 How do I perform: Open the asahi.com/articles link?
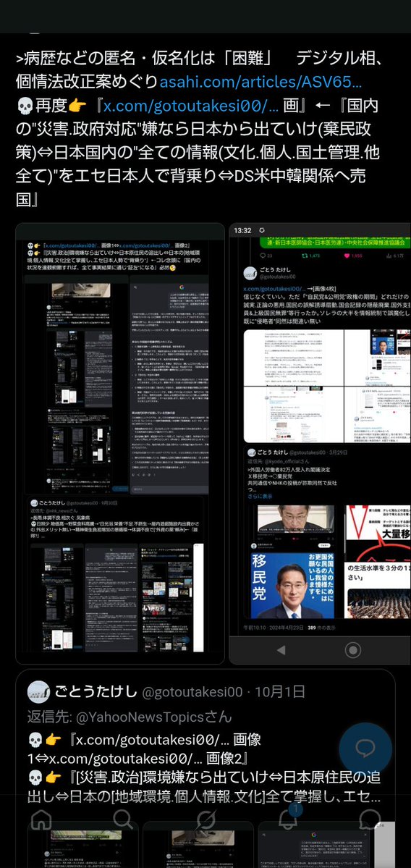coord(260,83)
